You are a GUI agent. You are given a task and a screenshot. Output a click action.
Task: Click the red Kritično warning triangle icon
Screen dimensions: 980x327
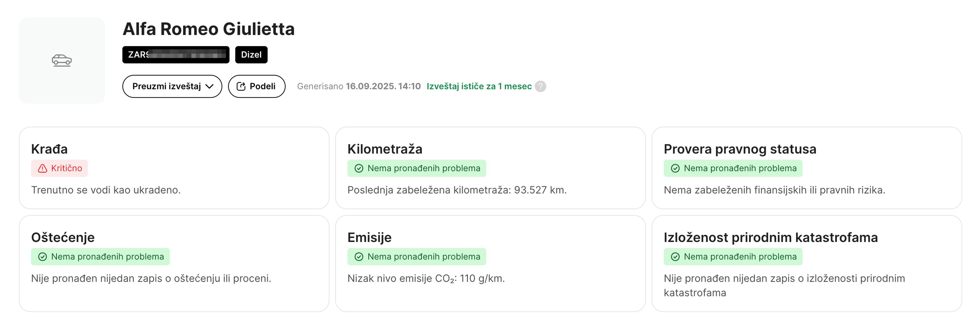(x=42, y=168)
